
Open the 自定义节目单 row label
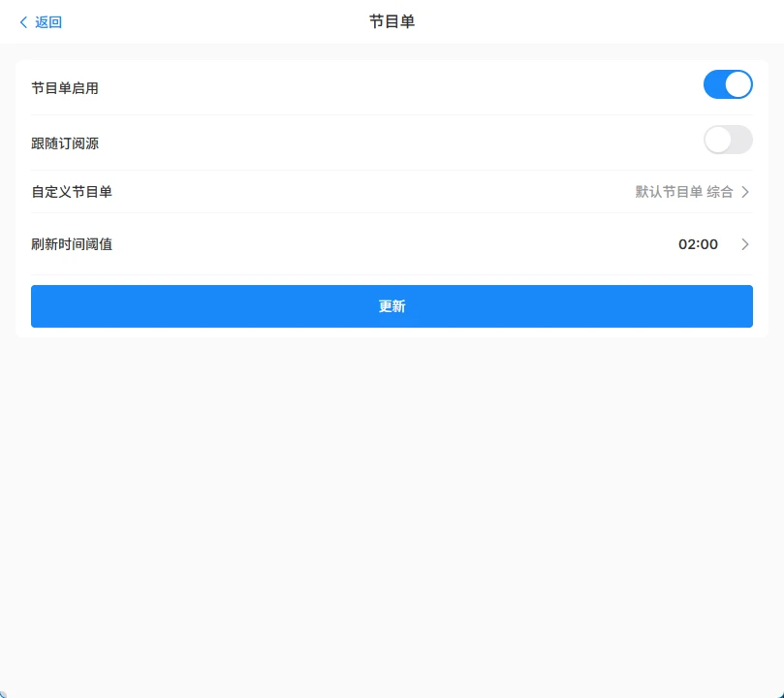[x=72, y=192]
